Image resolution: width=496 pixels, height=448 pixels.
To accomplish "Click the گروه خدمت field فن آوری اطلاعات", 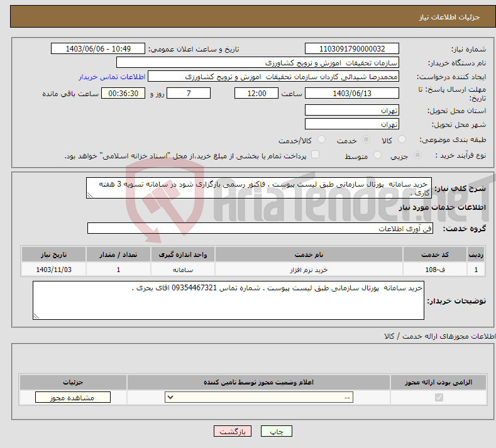I will 260,228.
